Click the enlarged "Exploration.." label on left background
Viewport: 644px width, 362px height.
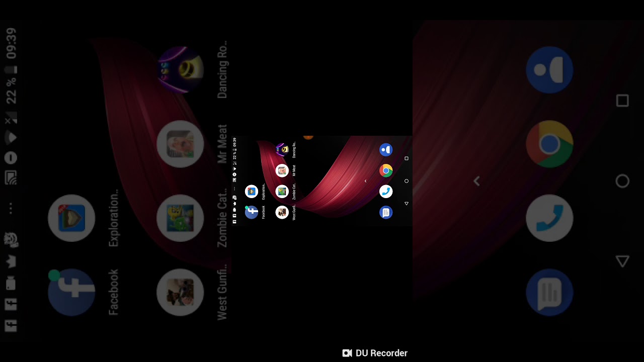pyautogui.click(x=114, y=218)
